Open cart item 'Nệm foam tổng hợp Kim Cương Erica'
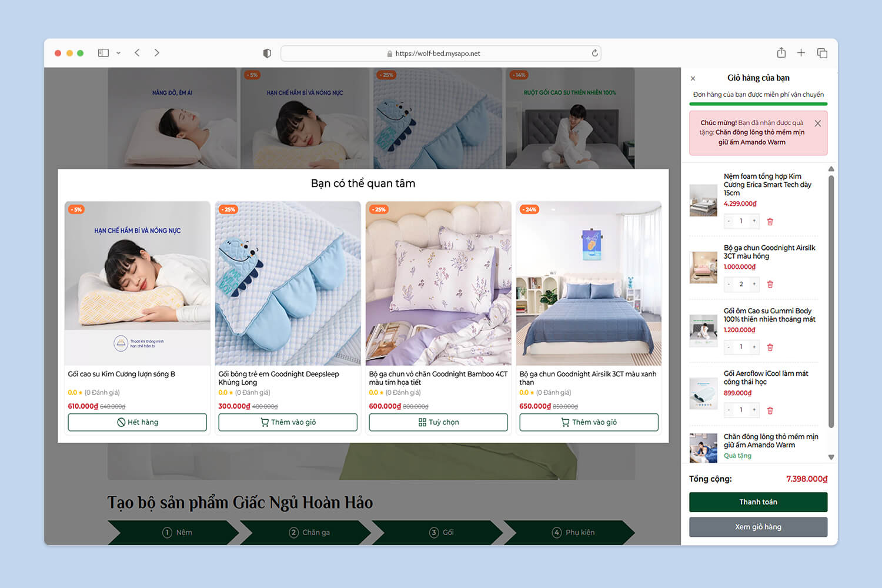The height and width of the screenshot is (588, 882). pyautogui.click(x=767, y=185)
